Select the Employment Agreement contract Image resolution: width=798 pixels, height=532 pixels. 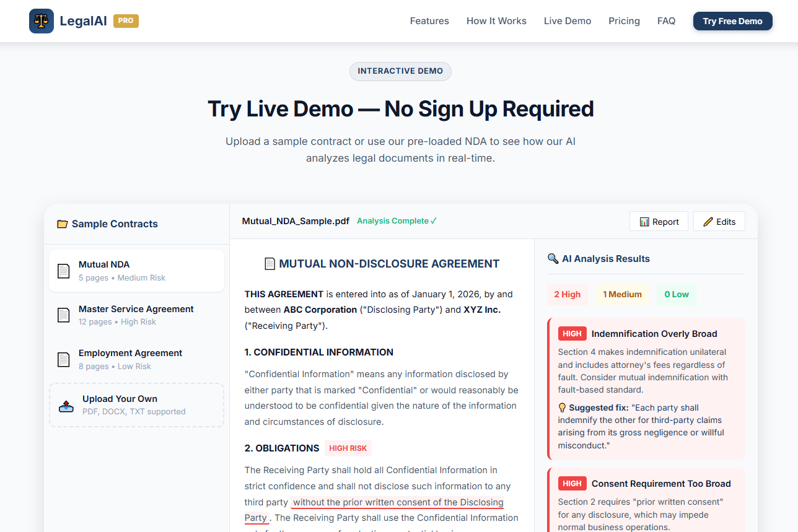136,359
